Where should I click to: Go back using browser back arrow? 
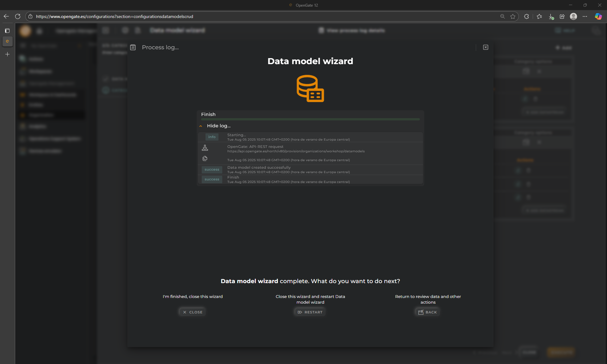pos(6,16)
